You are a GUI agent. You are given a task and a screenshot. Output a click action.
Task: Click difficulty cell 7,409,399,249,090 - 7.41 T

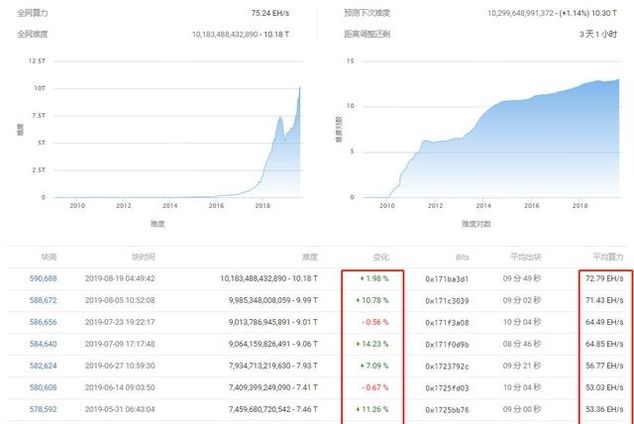coord(273,388)
